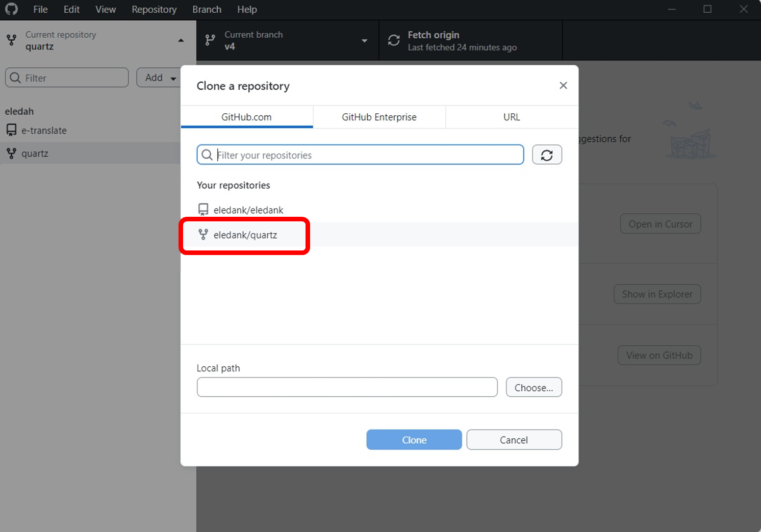Maximize the GitHub Desktop window
Image resolution: width=761 pixels, height=532 pixels.
pos(707,9)
